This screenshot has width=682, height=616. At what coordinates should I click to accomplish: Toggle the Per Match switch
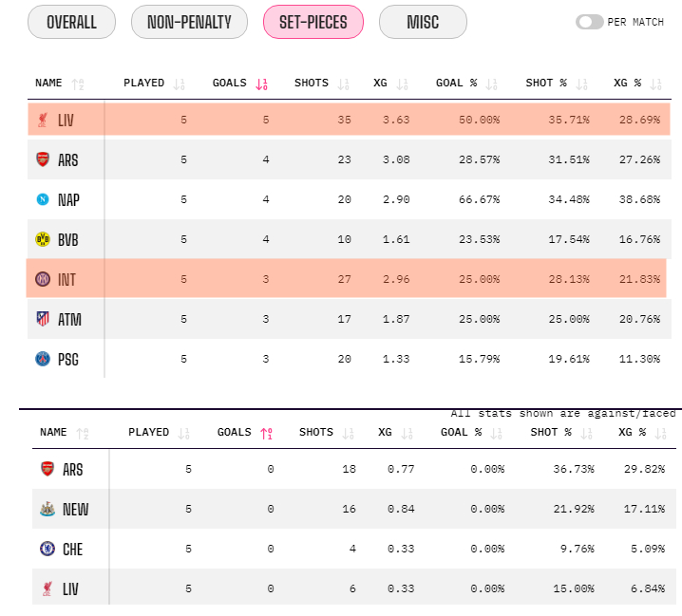(x=589, y=22)
